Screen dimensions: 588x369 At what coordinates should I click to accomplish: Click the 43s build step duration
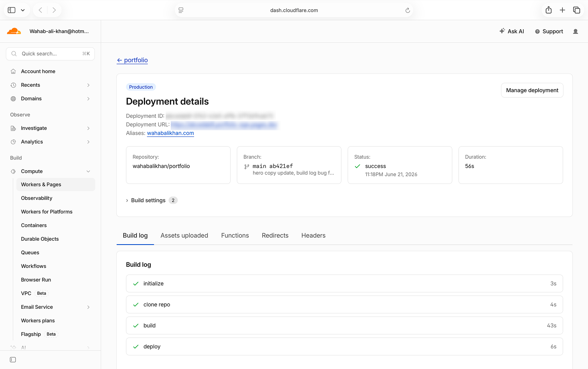pyautogui.click(x=552, y=325)
